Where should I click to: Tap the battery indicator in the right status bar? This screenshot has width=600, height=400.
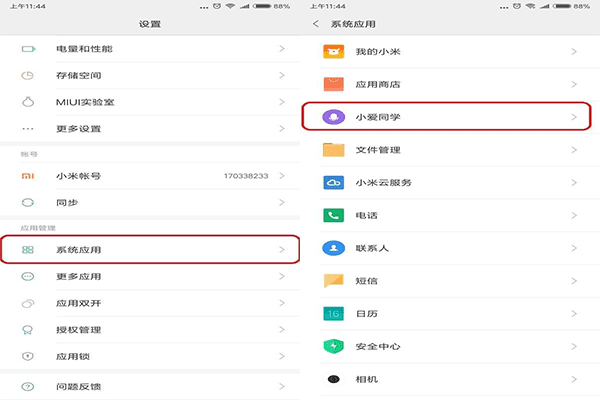(x=562, y=6)
